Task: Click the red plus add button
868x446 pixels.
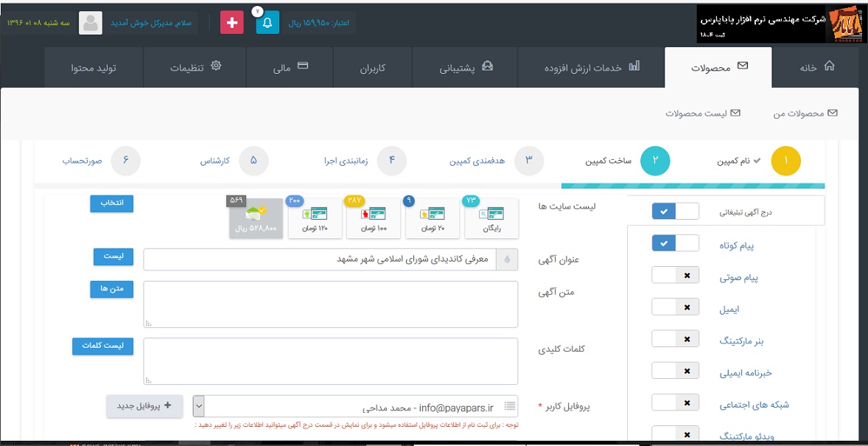Action: 232,23
